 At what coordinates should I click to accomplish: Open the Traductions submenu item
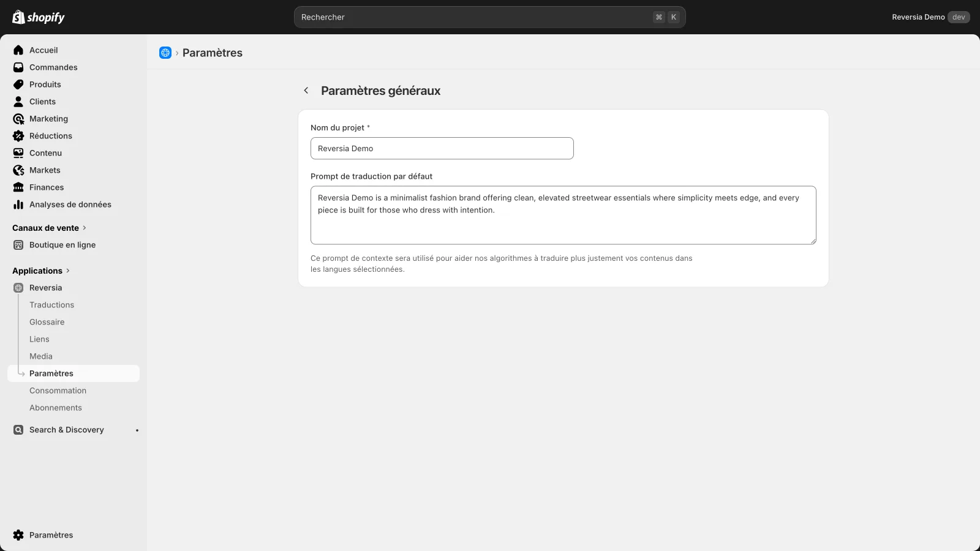coord(51,305)
